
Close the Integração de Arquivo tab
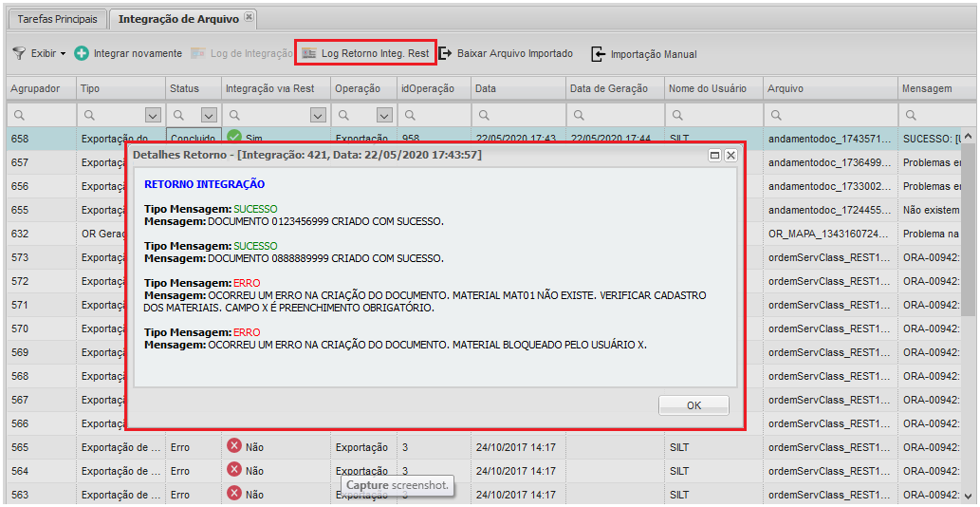tap(249, 18)
